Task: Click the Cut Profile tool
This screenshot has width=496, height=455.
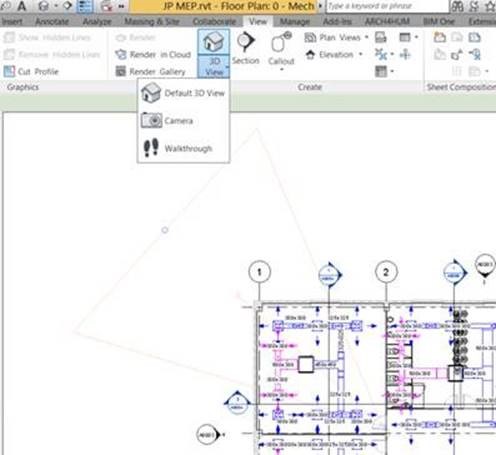Action: point(31,71)
